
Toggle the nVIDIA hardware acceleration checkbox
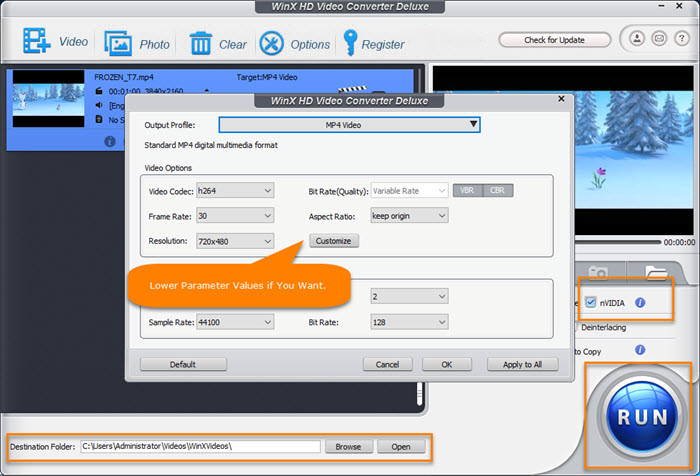pyautogui.click(x=591, y=302)
